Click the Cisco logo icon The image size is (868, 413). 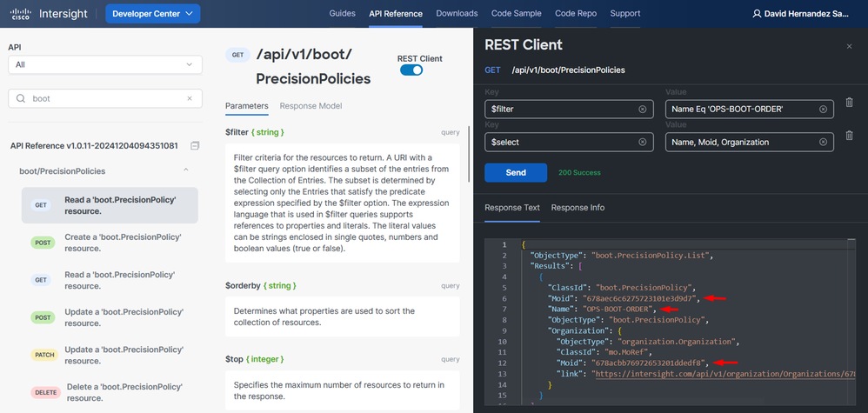coord(21,14)
